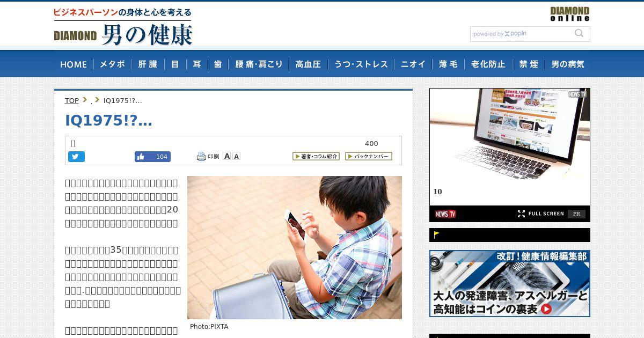Open the 腰痛・肩こり navigation item
Image resolution: width=644 pixels, height=338 pixels.
pos(259,64)
